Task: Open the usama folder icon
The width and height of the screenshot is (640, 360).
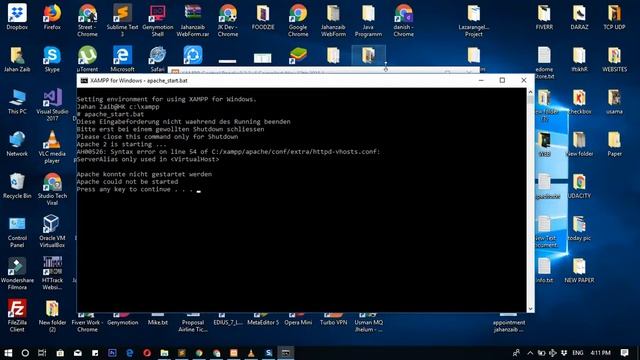Action: point(614,101)
